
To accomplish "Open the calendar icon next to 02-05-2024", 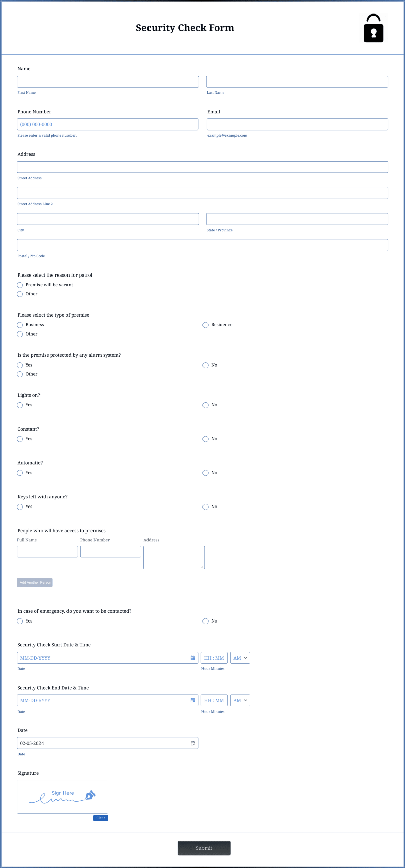I will tap(192, 743).
